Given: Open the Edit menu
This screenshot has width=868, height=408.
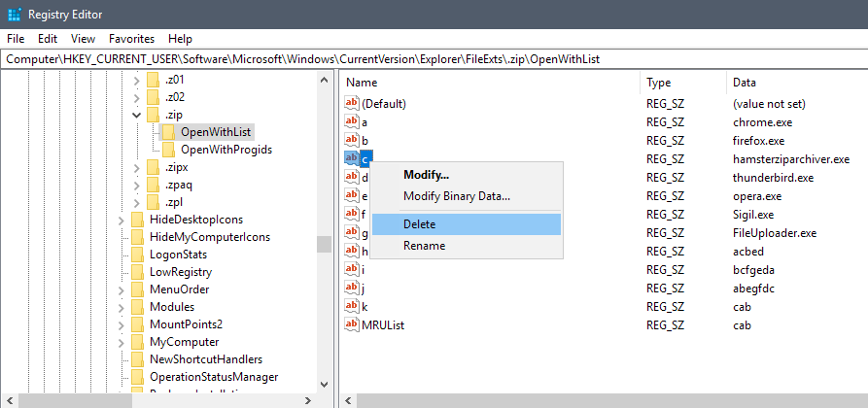Looking at the screenshot, I should (x=48, y=39).
